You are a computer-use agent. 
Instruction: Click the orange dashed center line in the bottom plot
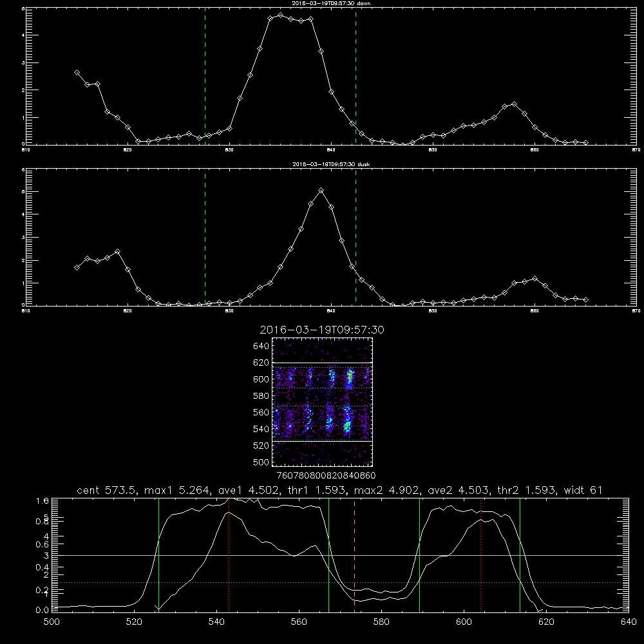(354, 555)
